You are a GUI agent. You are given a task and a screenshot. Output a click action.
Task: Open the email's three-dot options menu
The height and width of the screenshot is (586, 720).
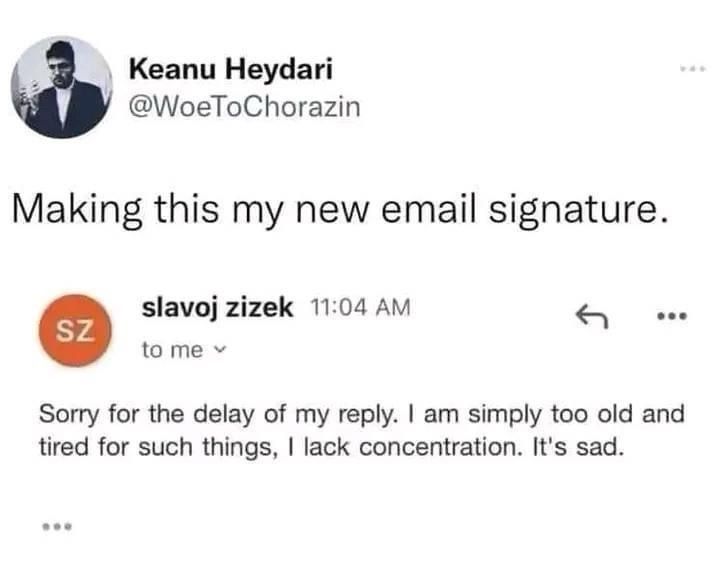click(672, 316)
